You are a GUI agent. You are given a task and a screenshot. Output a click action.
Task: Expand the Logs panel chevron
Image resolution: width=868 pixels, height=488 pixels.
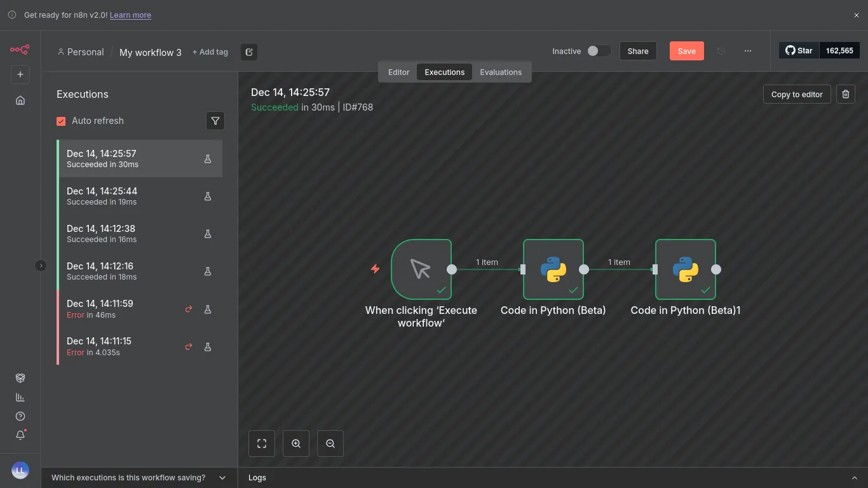[854, 478]
